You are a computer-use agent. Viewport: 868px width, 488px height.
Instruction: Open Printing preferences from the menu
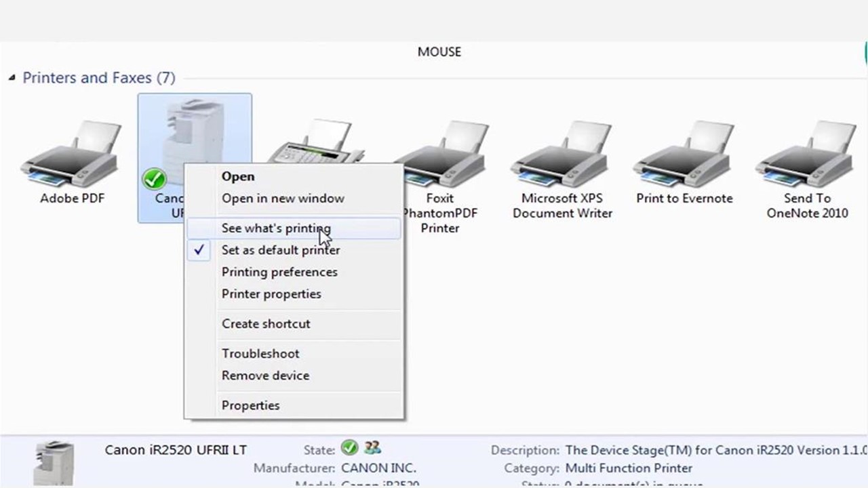(279, 272)
